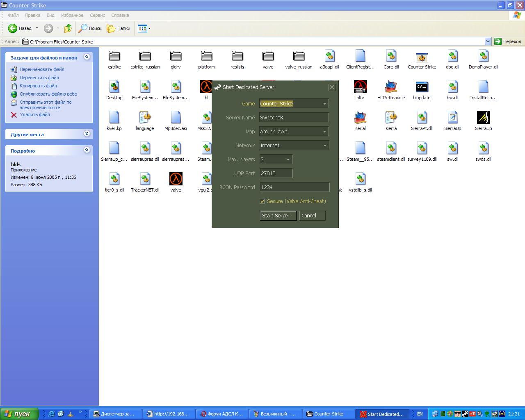Select the serial file icon
Screen dimensions: 525x420
coord(360,118)
